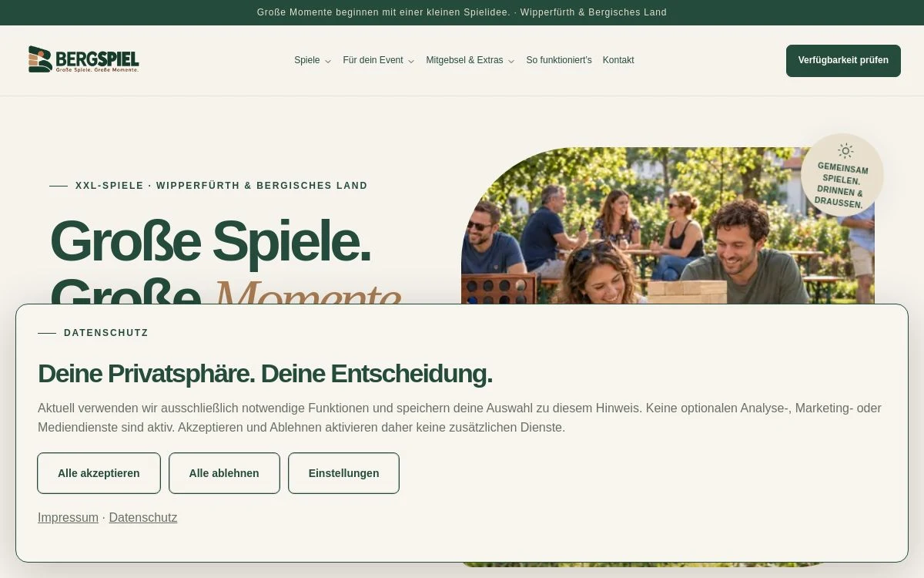Image resolution: width=924 pixels, height=578 pixels.
Task: Open the Datenschutz link in banner
Action: (x=143, y=518)
